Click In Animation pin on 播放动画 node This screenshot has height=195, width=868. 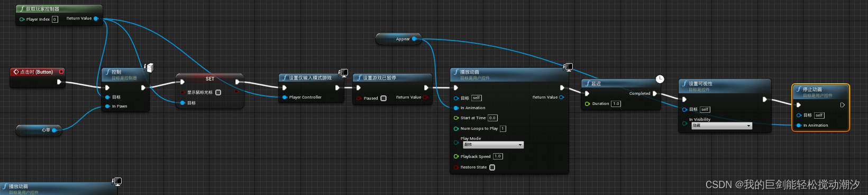456,108
